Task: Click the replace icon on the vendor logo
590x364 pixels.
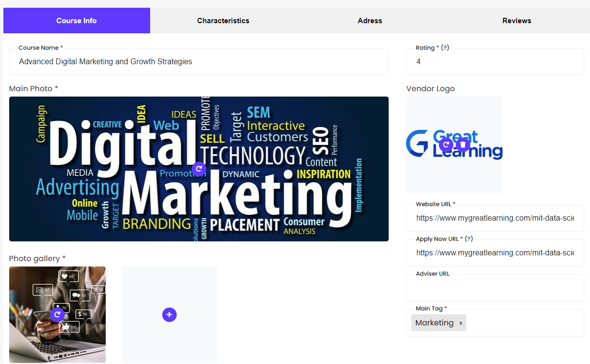Action: point(446,144)
